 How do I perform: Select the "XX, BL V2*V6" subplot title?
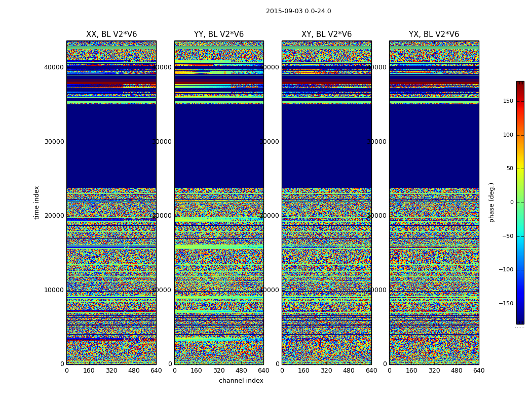coord(111,34)
